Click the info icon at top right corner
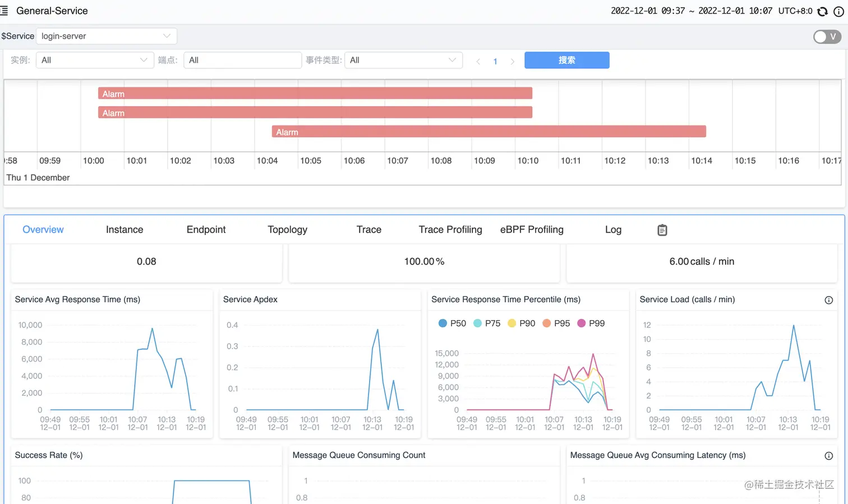848x504 pixels. [838, 11]
